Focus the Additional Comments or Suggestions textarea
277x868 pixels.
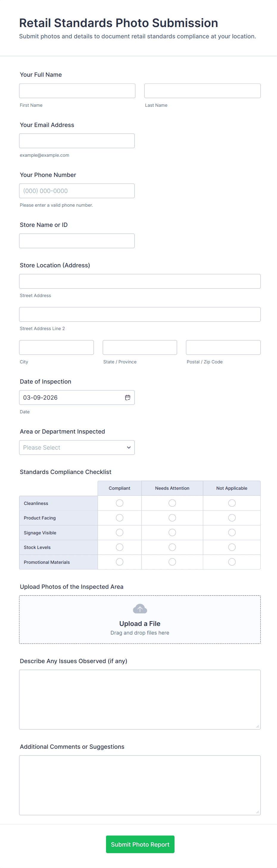click(140, 785)
